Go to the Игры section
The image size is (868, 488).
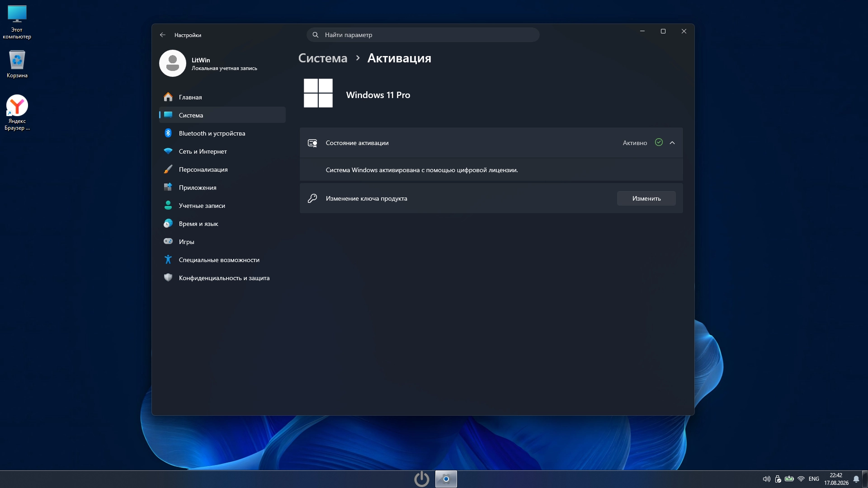[x=222, y=242]
